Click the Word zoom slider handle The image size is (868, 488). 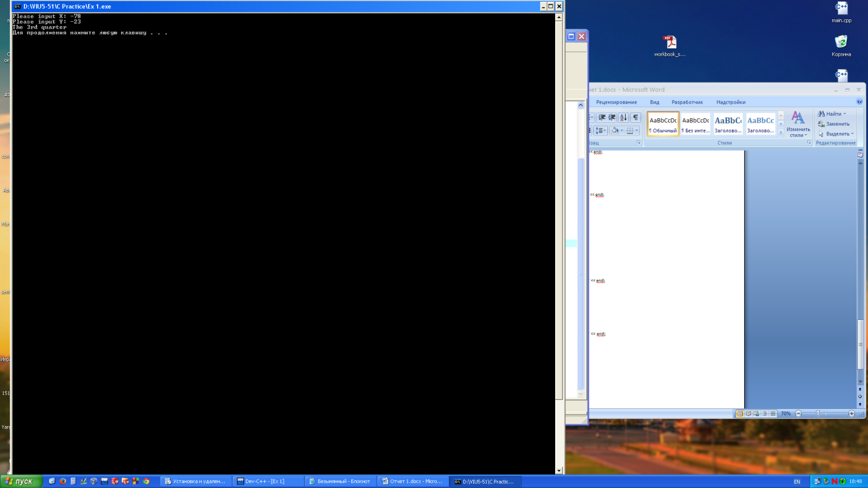[818, 413]
